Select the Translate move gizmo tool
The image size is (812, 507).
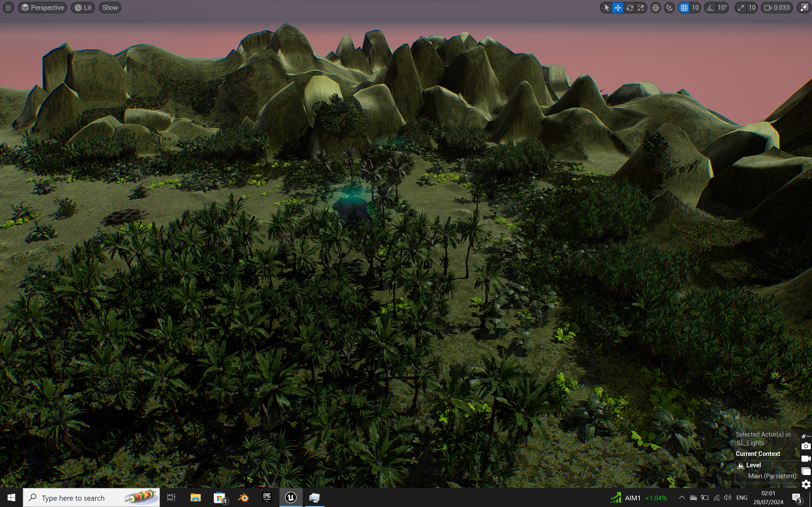(x=618, y=7)
